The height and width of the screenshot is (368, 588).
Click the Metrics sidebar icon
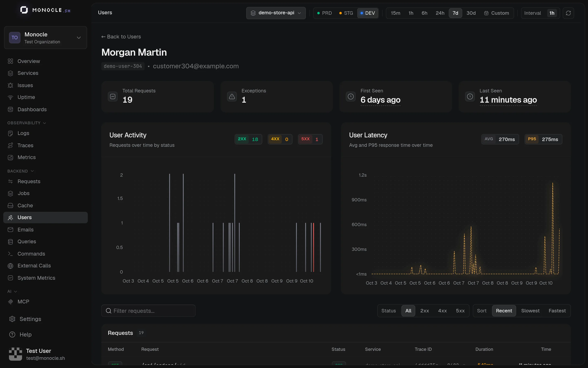point(10,157)
